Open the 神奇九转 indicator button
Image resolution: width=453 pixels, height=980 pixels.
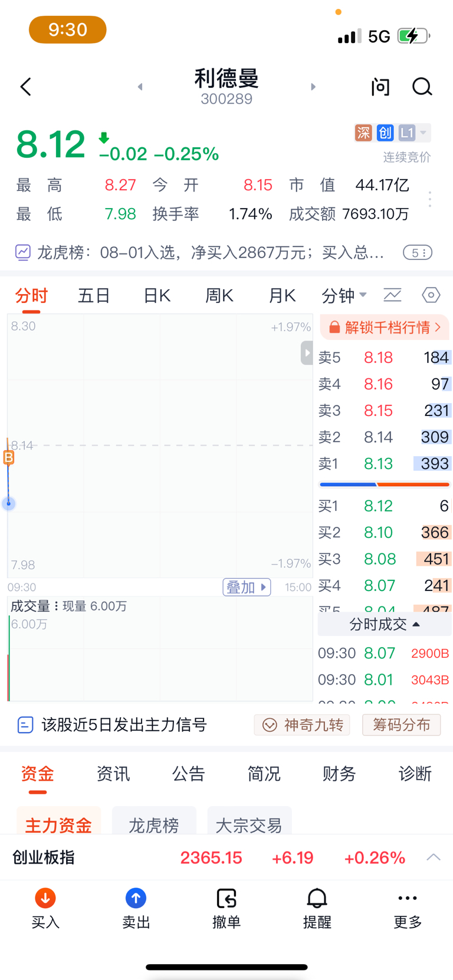[302, 725]
